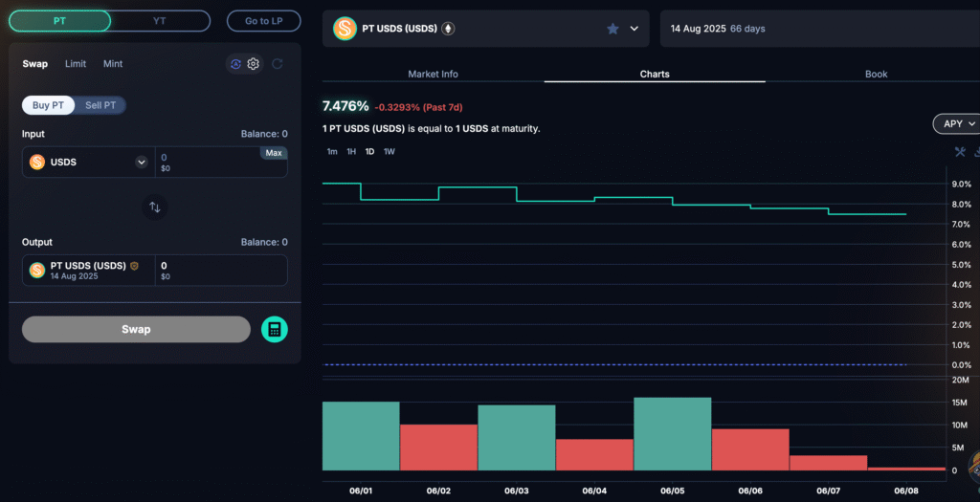
Task: Switch to the YT token toggle
Action: (160, 21)
